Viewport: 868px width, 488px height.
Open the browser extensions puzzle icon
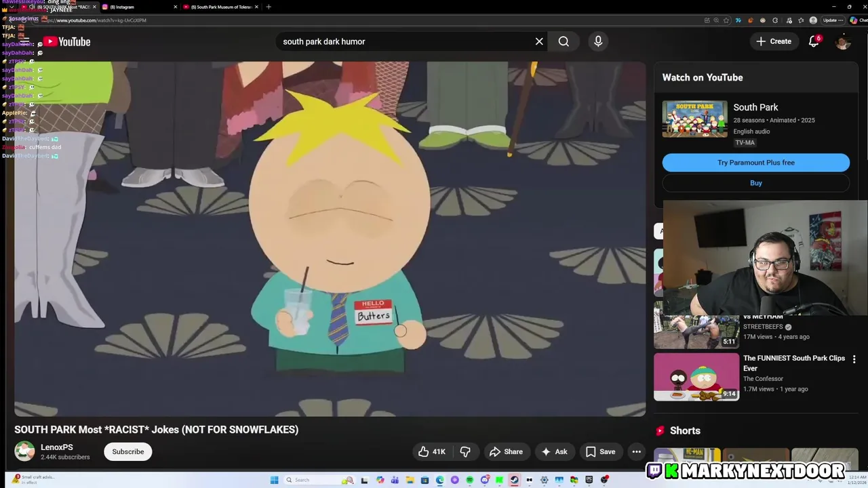[775, 20]
